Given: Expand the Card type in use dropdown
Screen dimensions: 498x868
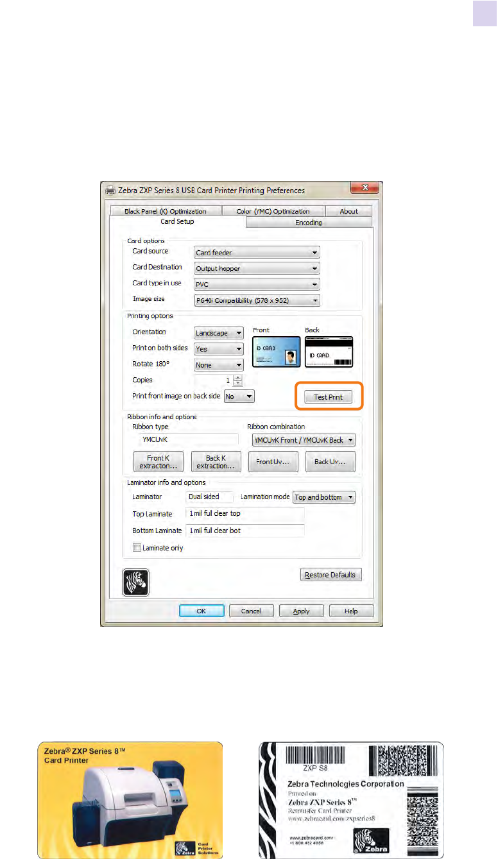Looking at the screenshot, I should [257, 284].
